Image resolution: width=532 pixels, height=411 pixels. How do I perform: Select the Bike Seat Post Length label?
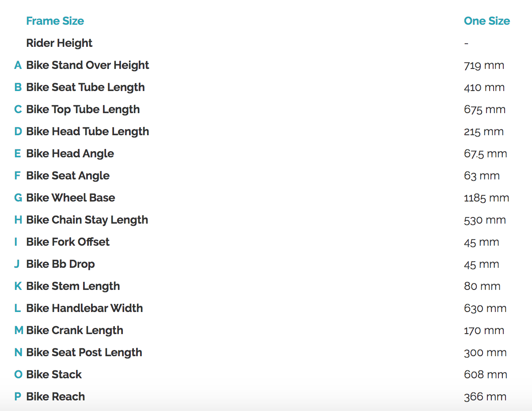coord(84,353)
